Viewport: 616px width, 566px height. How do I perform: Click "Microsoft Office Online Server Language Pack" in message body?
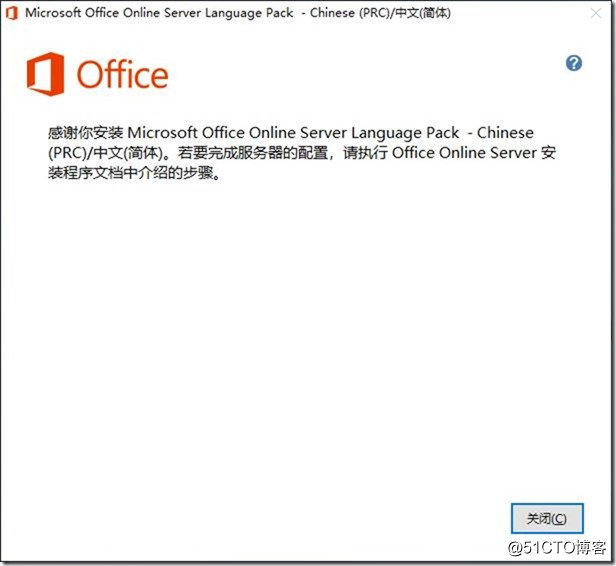[x=293, y=133]
